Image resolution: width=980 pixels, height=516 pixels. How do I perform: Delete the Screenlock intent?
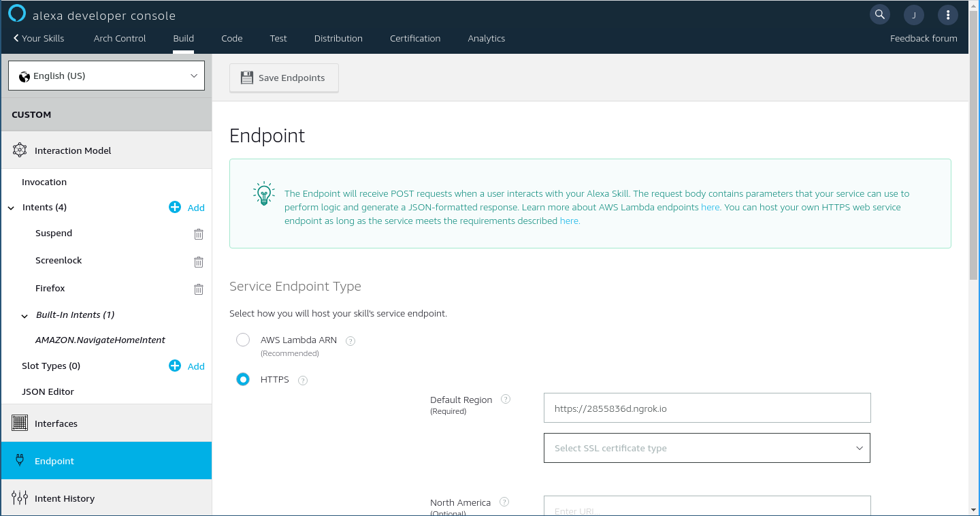coord(199,261)
